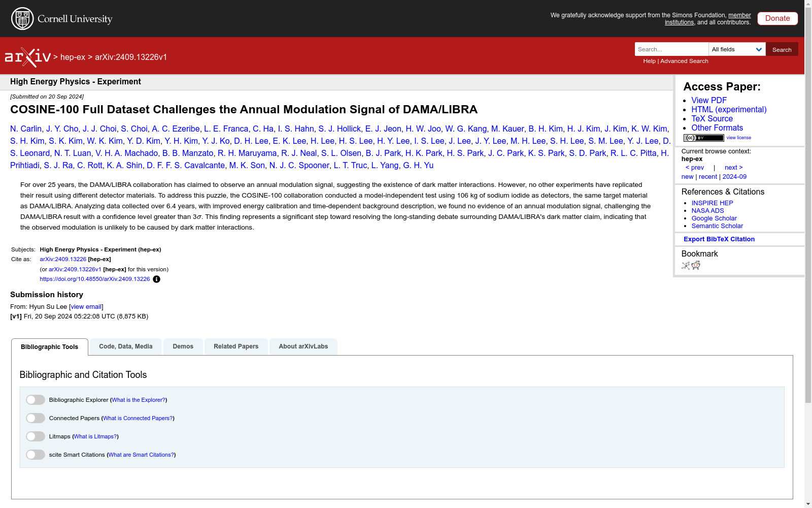
Task: Click the scrollbar down arrow
Action: pyautogui.click(x=808, y=504)
